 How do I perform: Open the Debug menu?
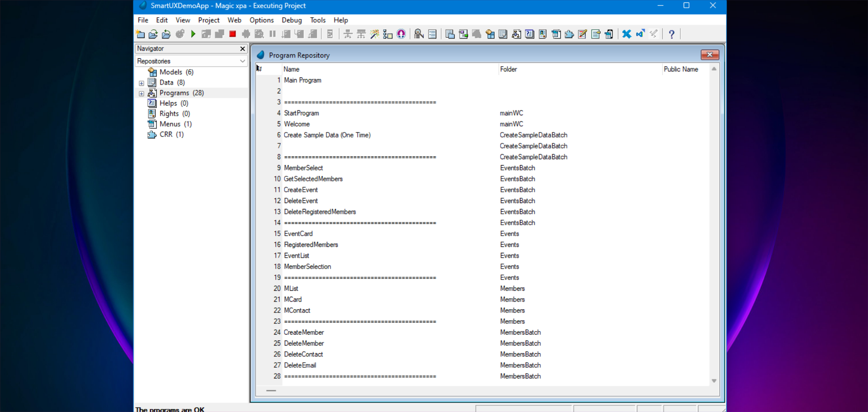click(292, 20)
